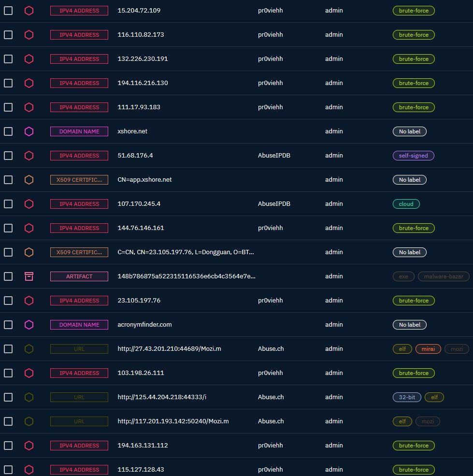Open the C=CN, CN=23.105.197.76 certificate entry

pyautogui.click(x=186, y=252)
